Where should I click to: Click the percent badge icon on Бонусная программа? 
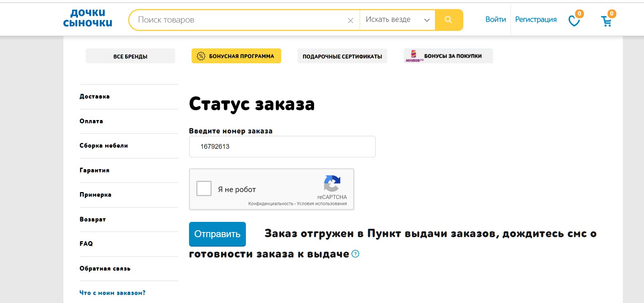click(x=201, y=56)
